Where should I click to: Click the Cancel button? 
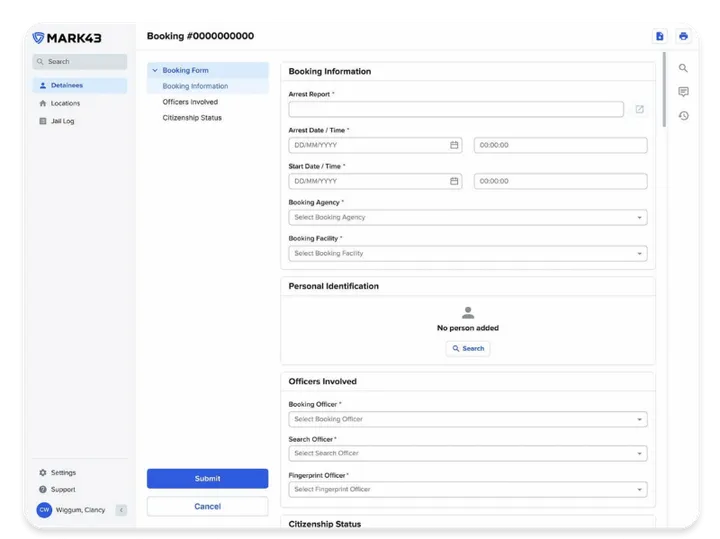pos(208,506)
